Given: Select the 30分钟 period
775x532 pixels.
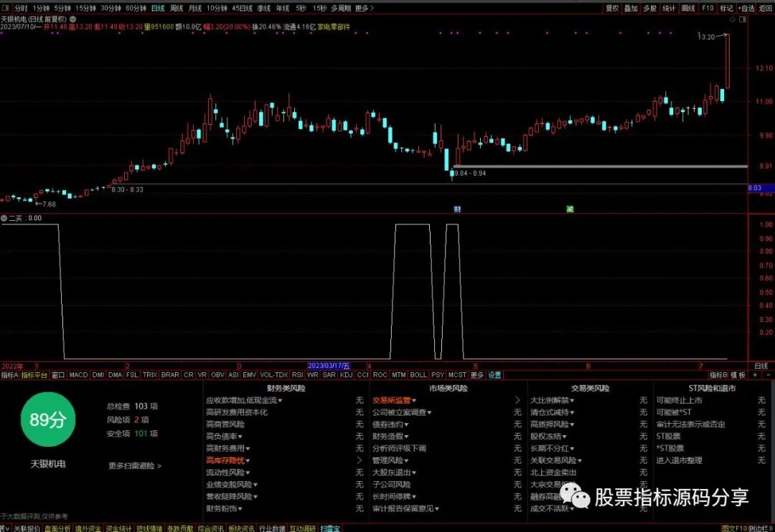Looking at the screenshot, I should [x=111, y=8].
